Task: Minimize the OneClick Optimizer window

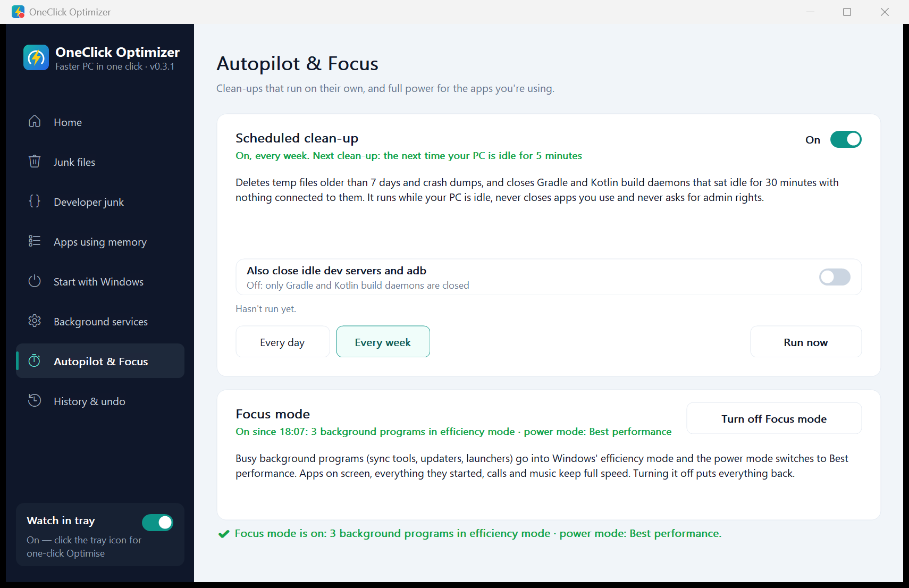Action: pyautogui.click(x=810, y=12)
